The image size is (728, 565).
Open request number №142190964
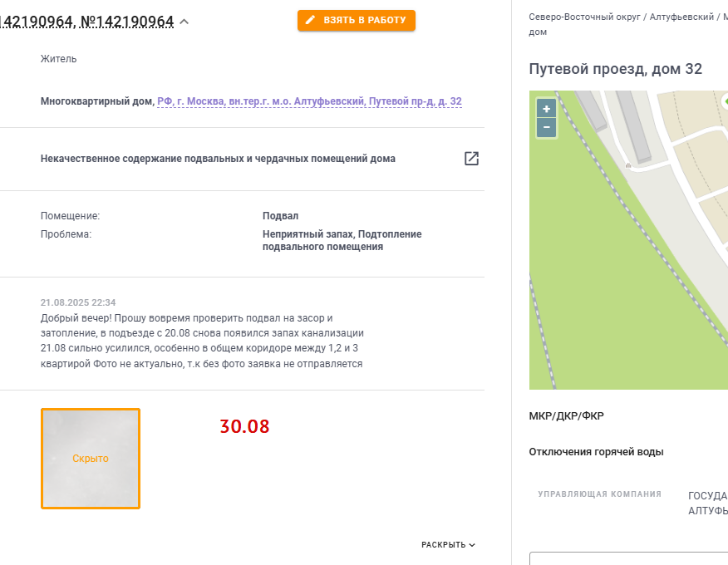click(x=127, y=22)
